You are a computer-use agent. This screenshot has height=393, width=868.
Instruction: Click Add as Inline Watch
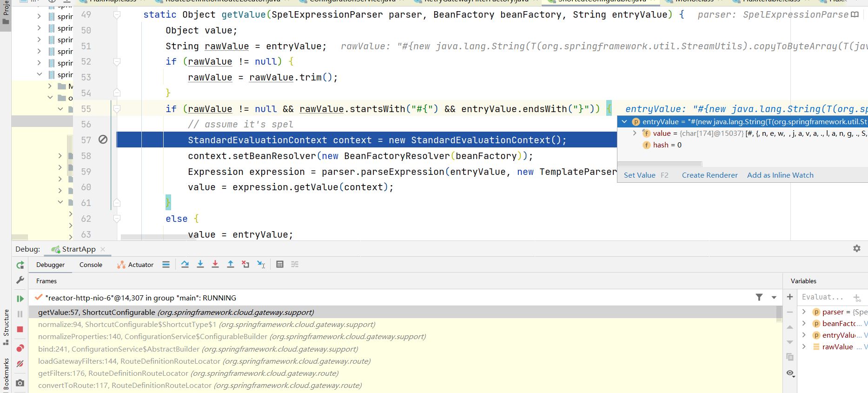[x=780, y=175]
